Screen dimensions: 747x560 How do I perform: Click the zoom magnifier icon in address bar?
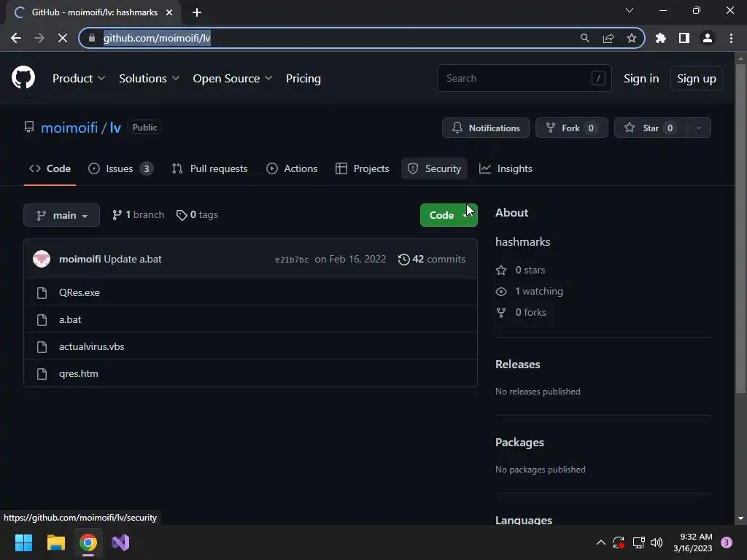click(x=584, y=38)
